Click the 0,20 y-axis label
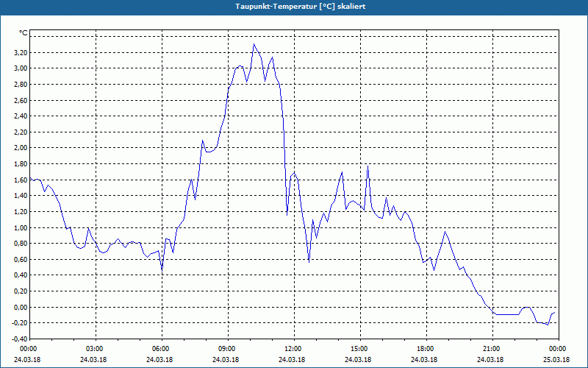The width and height of the screenshot is (588, 368). click(20, 291)
